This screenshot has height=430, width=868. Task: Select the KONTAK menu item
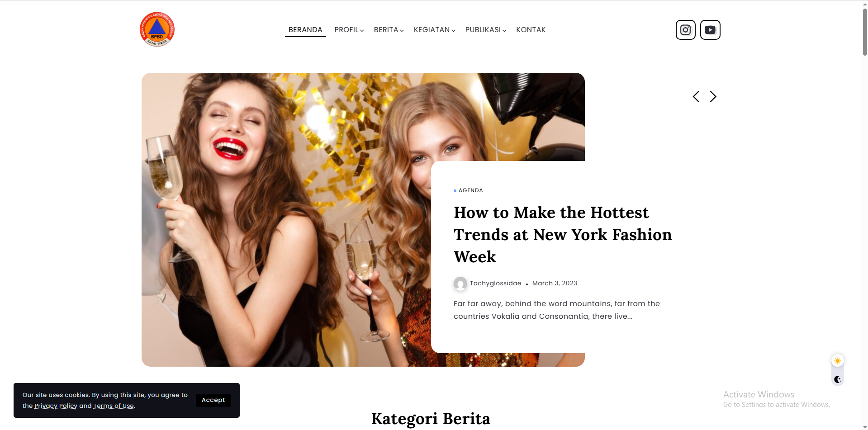531,30
